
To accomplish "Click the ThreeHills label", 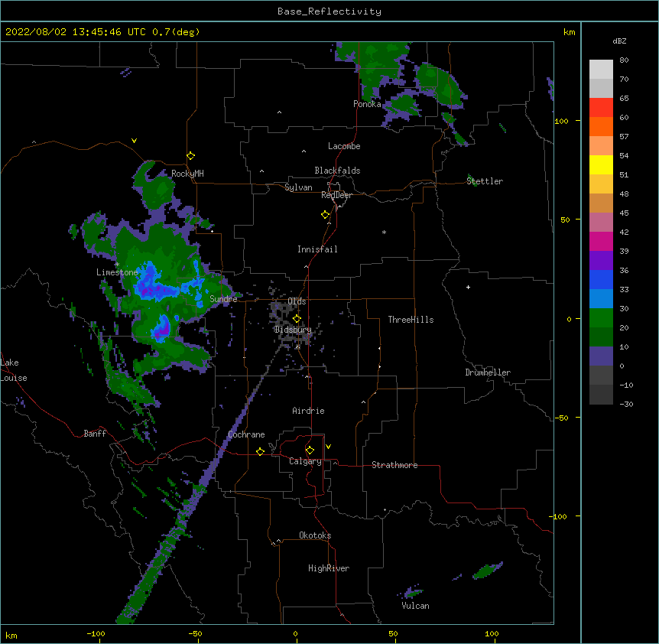I will [411, 320].
